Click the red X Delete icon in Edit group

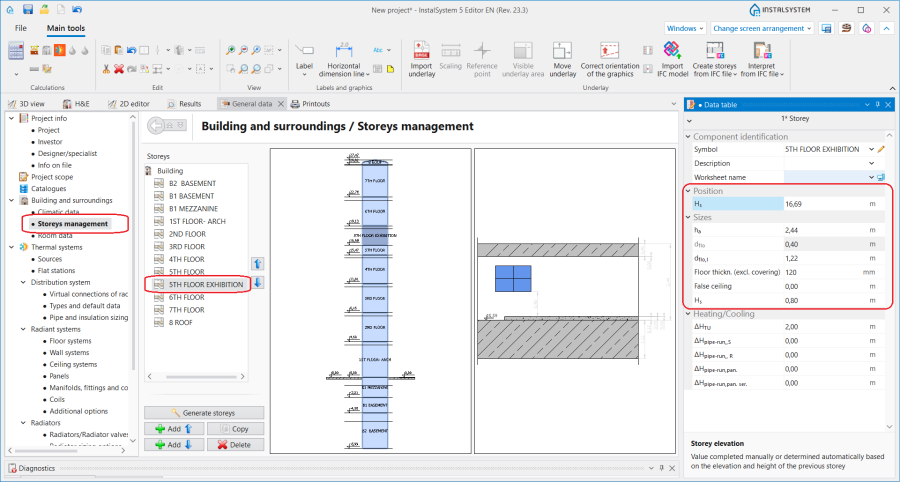pos(119,69)
